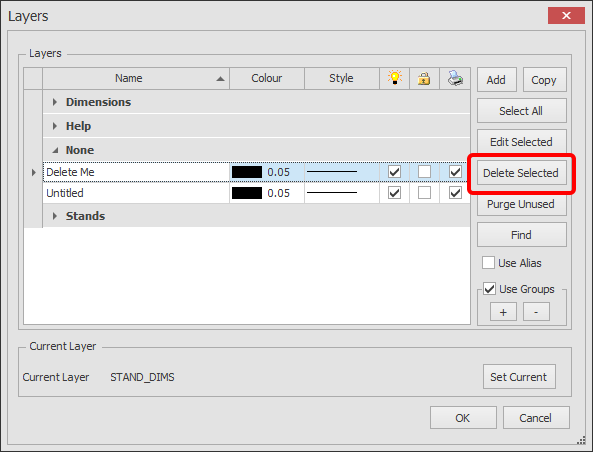Click the Add layer button
The width and height of the screenshot is (593, 452).
click(x=497, y=80)
